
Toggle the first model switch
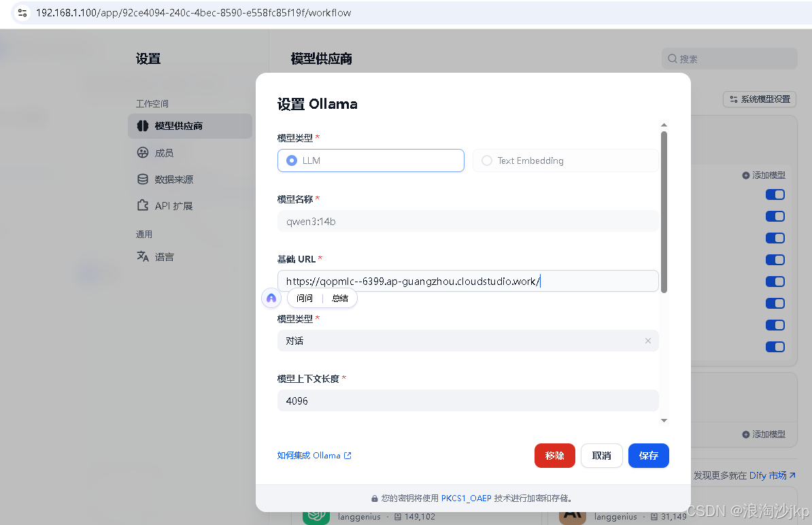(775, 194)
